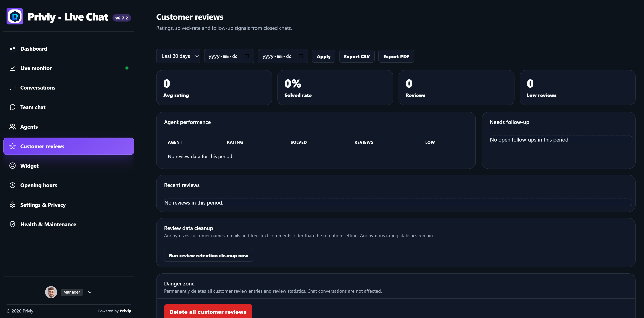Go to Live monitor page
Screen dimensions: 644x318
pos(69,68)
